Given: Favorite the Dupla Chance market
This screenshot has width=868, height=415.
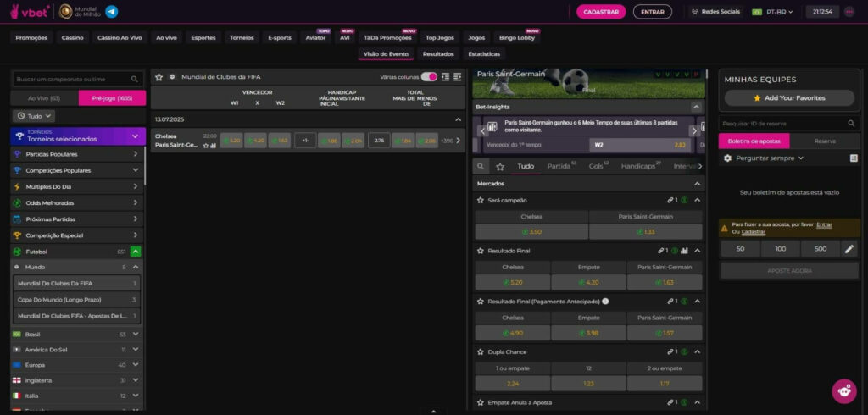Looking at the screenshot, I should pos(481,352).
